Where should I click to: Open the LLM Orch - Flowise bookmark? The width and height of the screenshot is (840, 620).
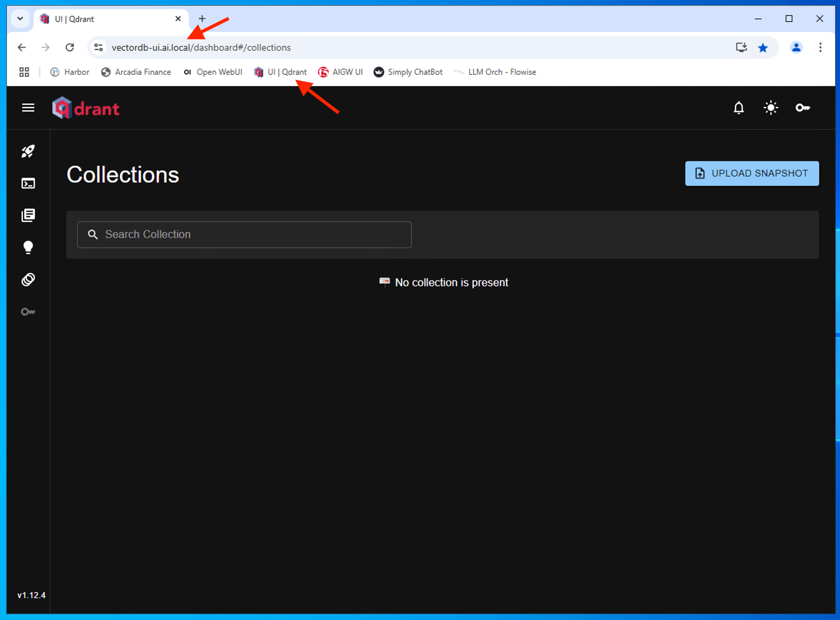coord(495,72)
